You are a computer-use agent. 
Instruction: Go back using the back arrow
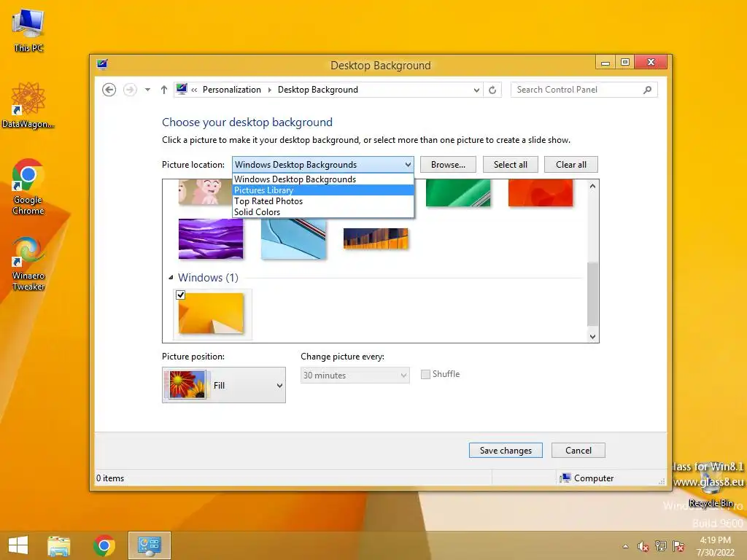tap(109, 90)
